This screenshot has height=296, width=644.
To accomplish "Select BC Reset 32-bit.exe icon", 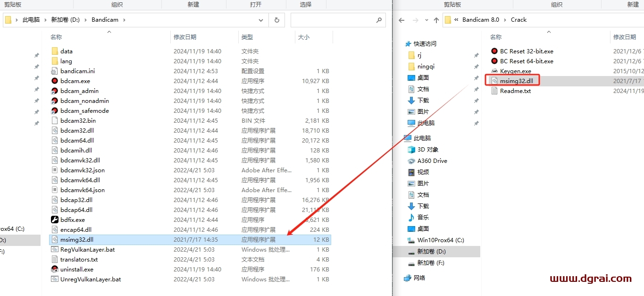I will (x=494, y=51).
